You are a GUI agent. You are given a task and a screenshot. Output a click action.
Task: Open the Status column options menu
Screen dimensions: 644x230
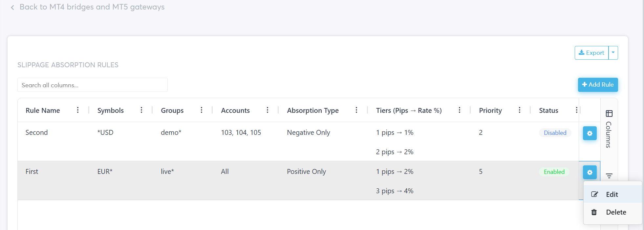576,110
